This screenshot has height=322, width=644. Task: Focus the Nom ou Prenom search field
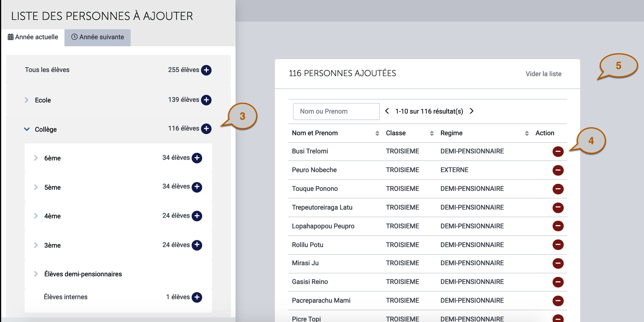[x=336, y=111]
